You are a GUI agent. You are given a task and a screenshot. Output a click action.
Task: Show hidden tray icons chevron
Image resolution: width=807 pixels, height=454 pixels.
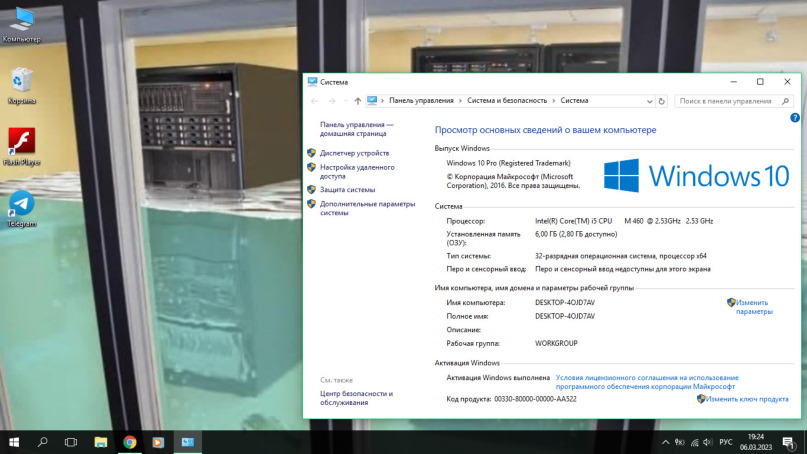click(x=665, y=442)
